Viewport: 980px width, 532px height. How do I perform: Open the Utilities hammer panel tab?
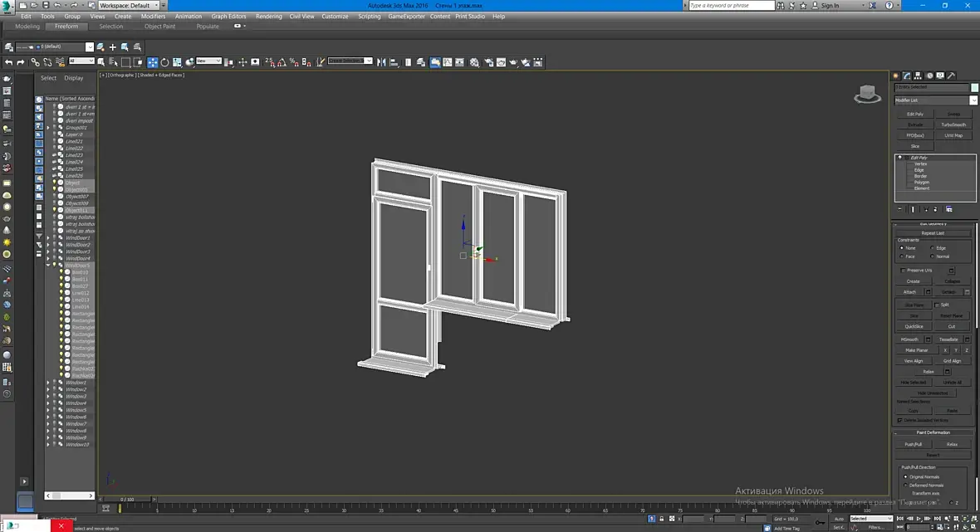(951, 76)
